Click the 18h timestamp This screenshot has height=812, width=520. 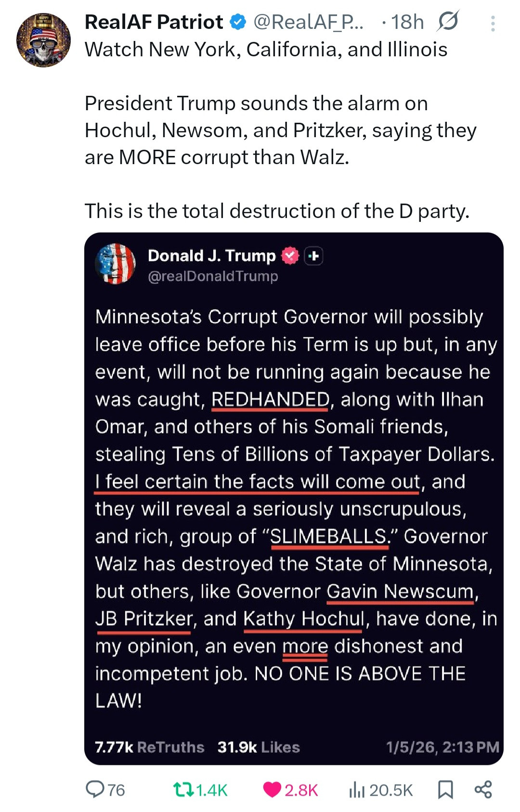pyautogui.click(x=407, y=22)
